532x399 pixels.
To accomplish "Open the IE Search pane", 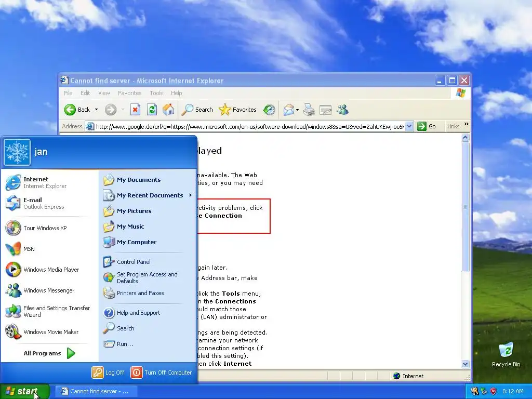I will (x=197, y=110).
